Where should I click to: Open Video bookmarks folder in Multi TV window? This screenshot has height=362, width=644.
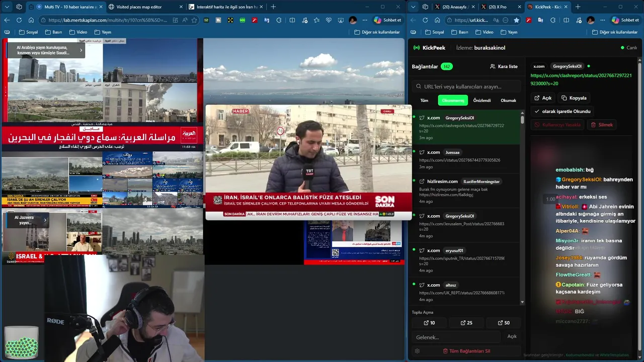tap(78, 32)
